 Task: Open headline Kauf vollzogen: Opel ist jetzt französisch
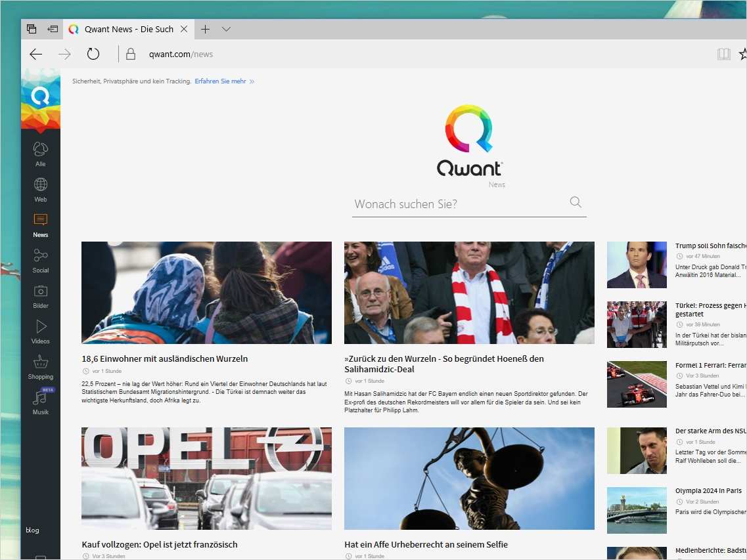coord(159,544)
